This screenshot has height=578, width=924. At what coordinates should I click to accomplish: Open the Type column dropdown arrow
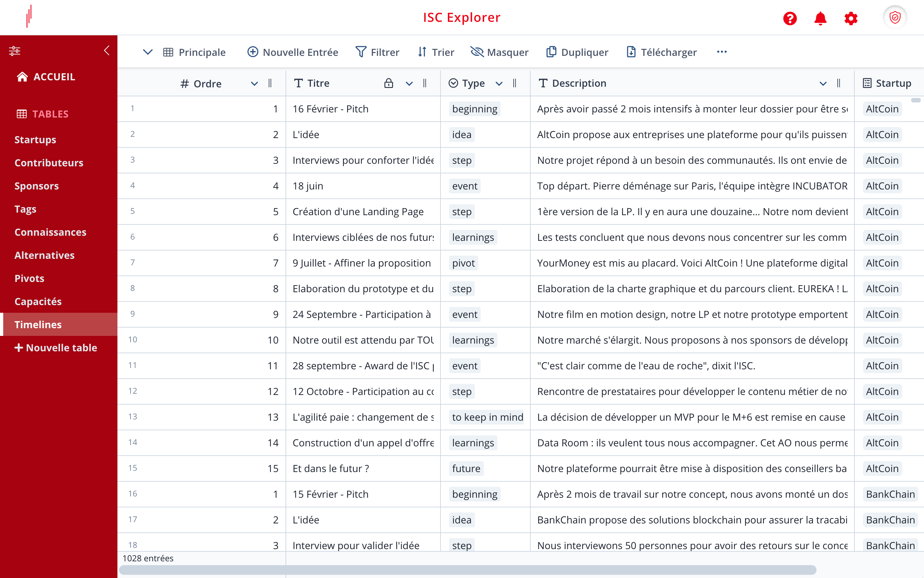(499, 84)
